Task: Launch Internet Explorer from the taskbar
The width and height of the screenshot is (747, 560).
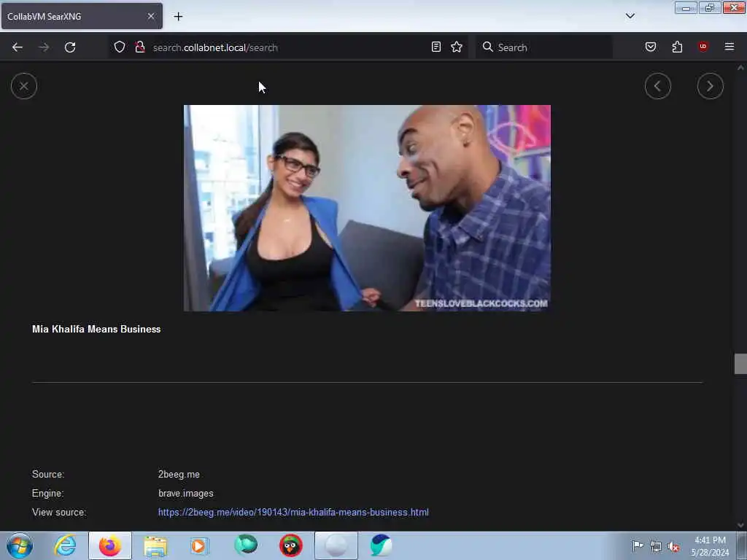Action: coord(65,545)
